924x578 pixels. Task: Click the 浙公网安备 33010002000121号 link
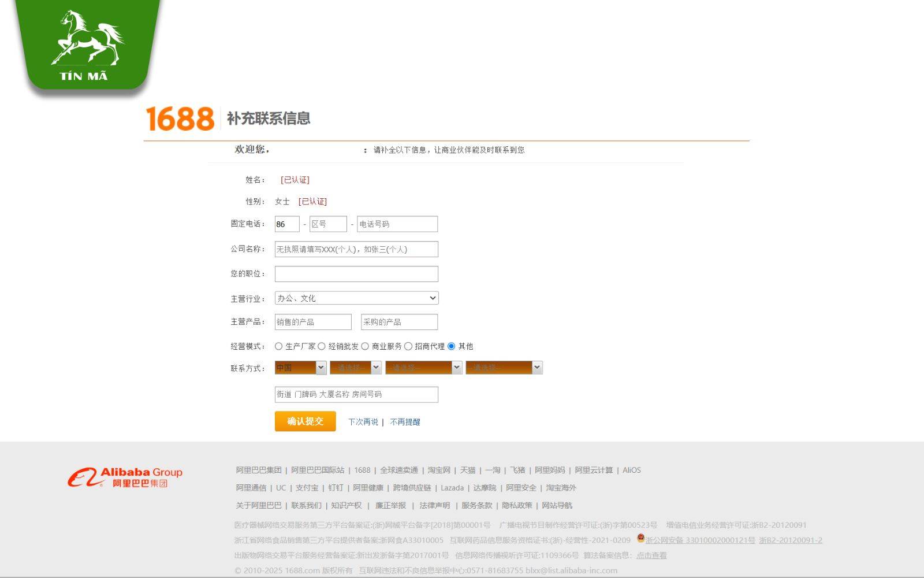tap(700, 540)
